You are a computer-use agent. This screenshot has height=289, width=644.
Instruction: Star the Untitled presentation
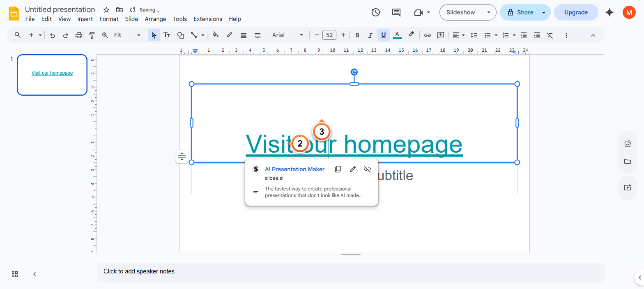(x=106, y=10)
